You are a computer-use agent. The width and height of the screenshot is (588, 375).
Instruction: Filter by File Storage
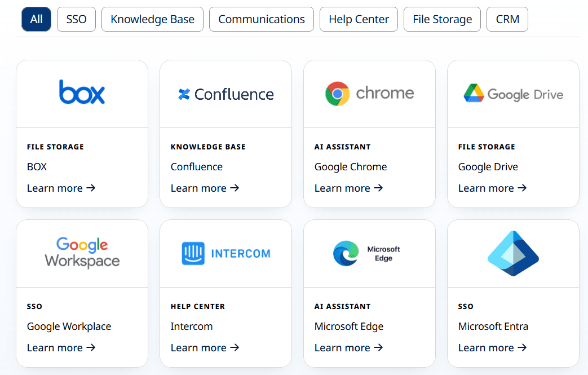[442, 19]
